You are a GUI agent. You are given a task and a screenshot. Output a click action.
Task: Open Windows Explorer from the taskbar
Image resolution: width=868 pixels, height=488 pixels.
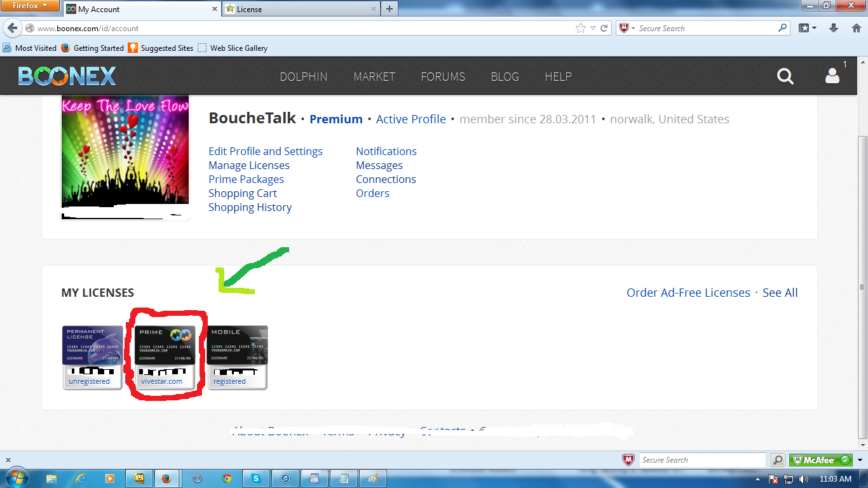click(x=51, y=478)
